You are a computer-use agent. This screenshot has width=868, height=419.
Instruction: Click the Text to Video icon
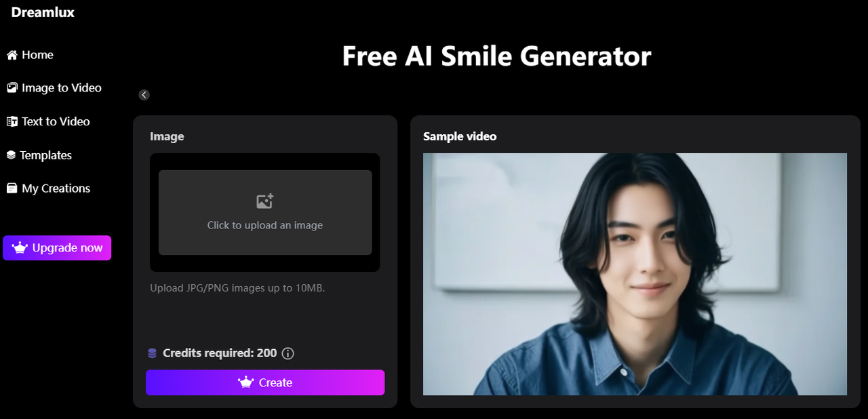(12, 121)
